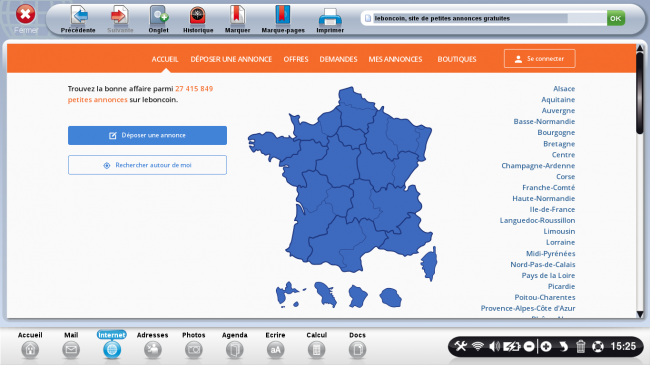Select the Nord-Pas-de-Calais region link

(x=543, y=265)
